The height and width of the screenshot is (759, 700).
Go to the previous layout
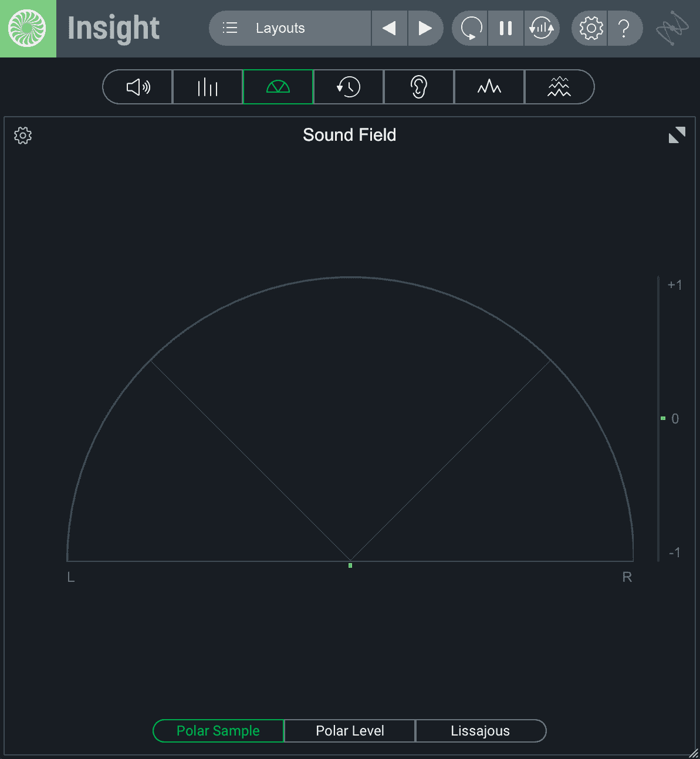click(389, 28)
